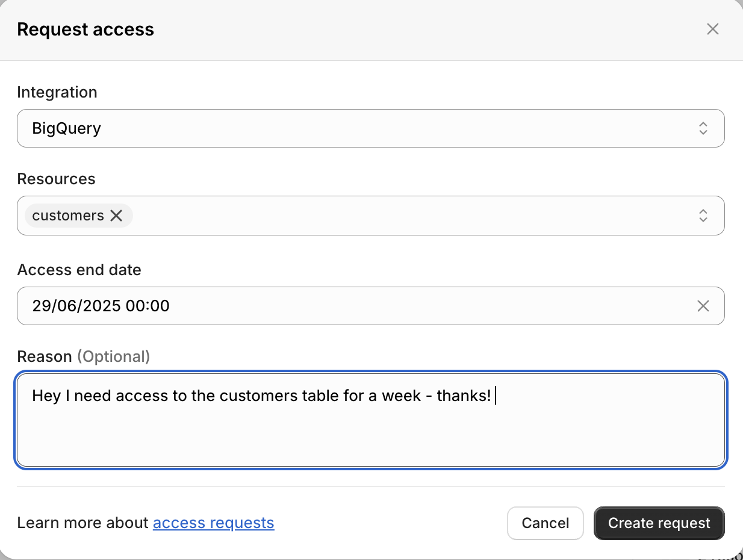Open the access requests help link
Image resolution: width=743 pixels, height=560 pixels.
pyautogui.click(x=213, y=523)
